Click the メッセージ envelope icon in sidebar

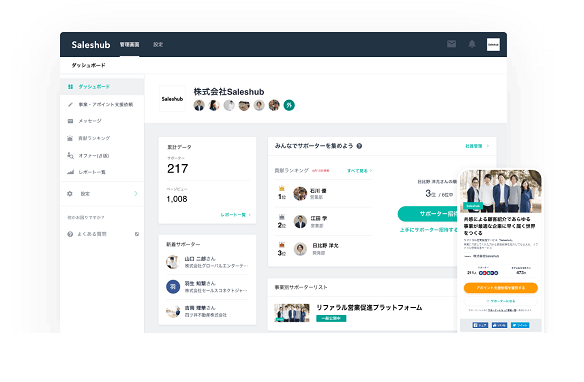pyautogui.click(x=70, y=121)
